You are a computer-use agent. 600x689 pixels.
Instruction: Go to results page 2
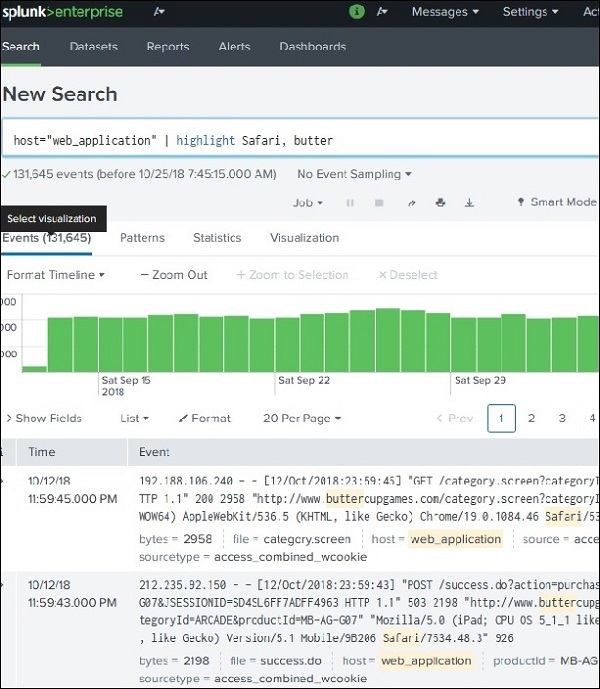coord(531,418)
